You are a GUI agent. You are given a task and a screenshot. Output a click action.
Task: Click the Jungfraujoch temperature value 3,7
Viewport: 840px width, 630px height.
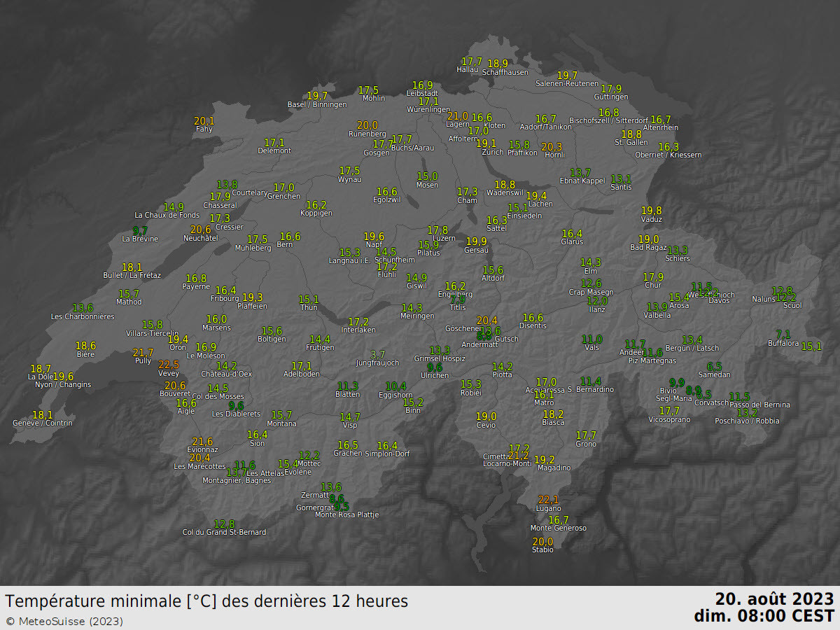(x=377, y=355)
